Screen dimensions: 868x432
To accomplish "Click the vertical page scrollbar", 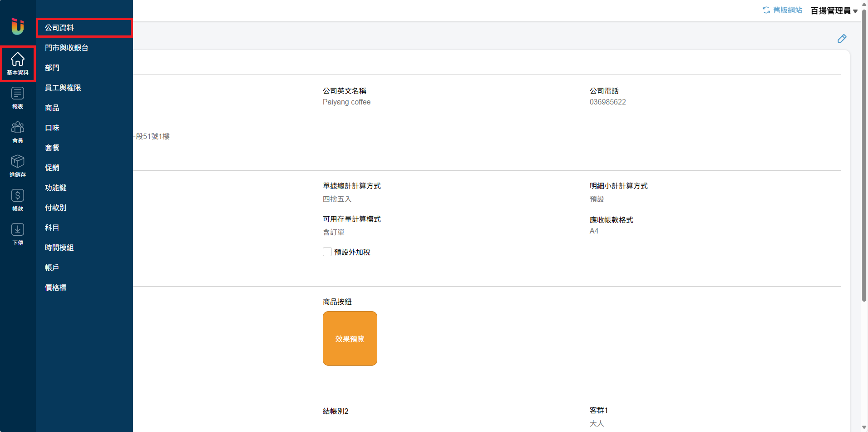I will tap(864, 154).
